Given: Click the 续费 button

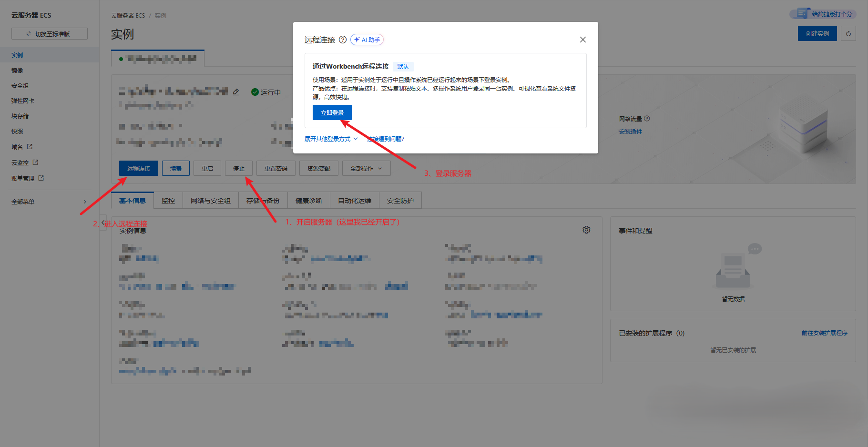Looking at the screenshot, I should pyautogui.click(x=176, y=168).
